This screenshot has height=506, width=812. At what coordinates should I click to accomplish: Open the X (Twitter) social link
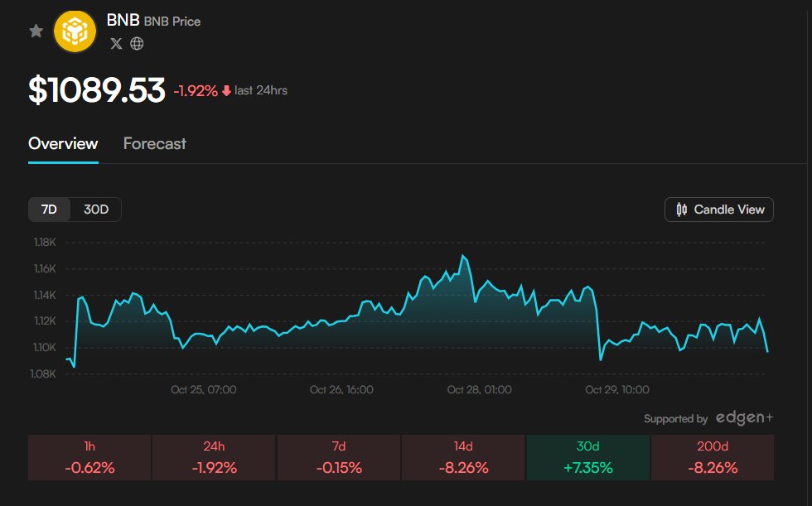(117, 43)
